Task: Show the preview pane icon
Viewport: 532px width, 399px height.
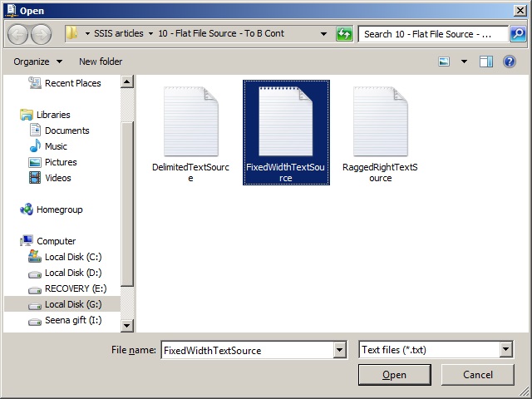Action: click(485, 62)
